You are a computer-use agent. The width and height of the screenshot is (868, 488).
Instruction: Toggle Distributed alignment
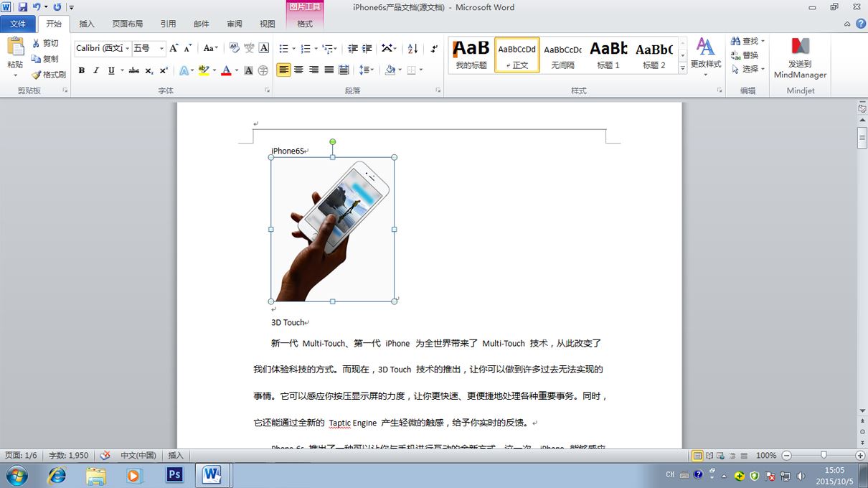click(x=344, y=70)
